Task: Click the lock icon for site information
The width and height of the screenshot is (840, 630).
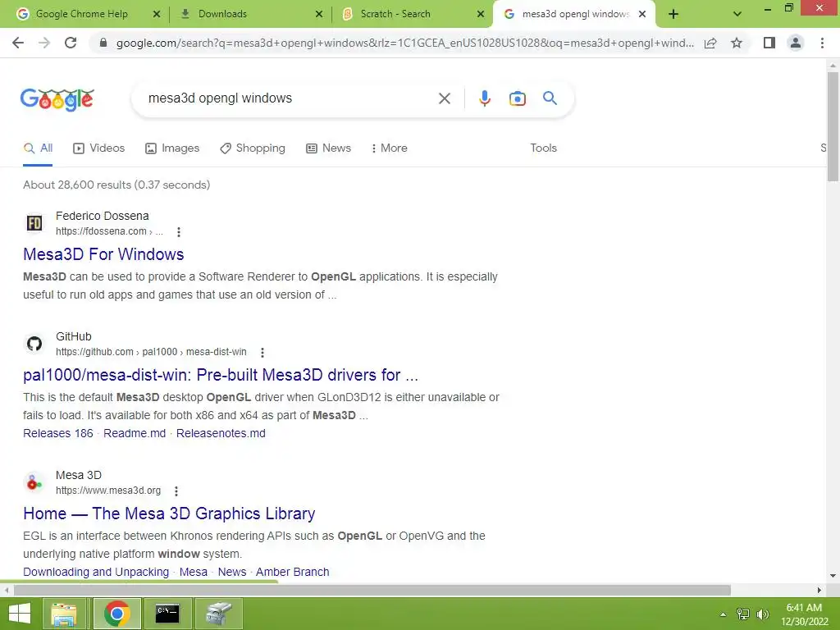Action: click(103, 43)
